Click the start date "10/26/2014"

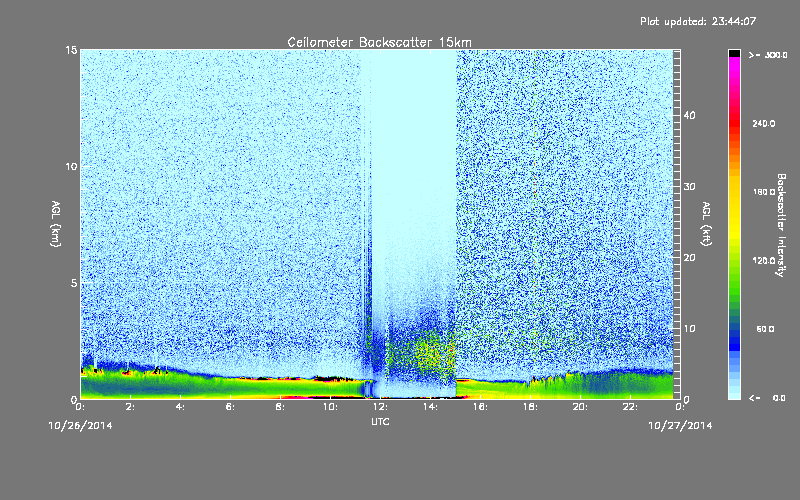pos(81,426)
